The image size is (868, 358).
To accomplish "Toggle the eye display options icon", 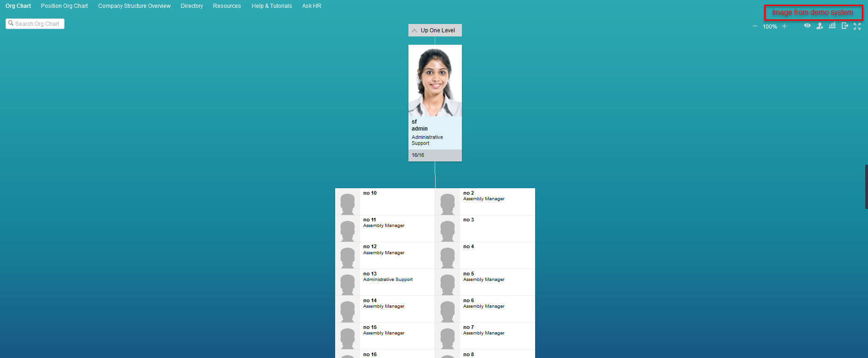I will [807, 26].
